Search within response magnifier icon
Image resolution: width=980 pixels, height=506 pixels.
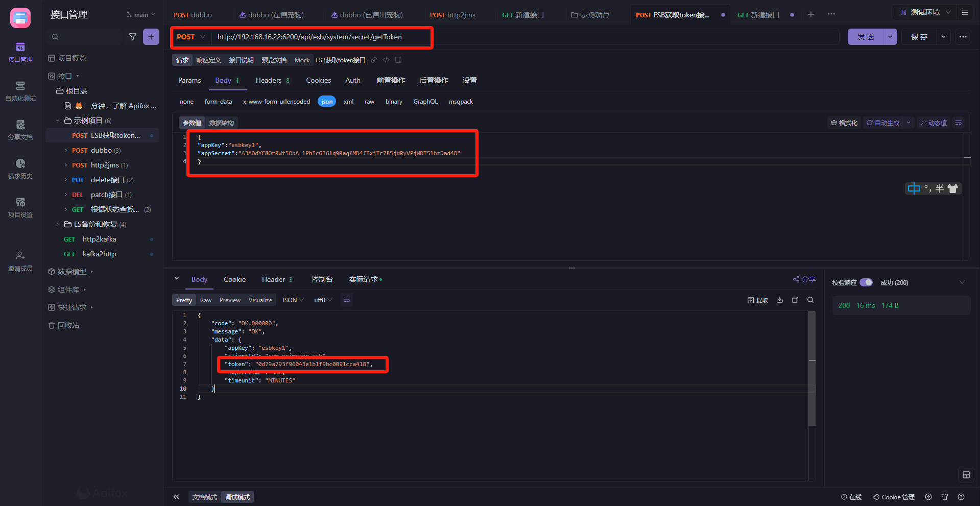pyautogui.click(x=810, y=300)
